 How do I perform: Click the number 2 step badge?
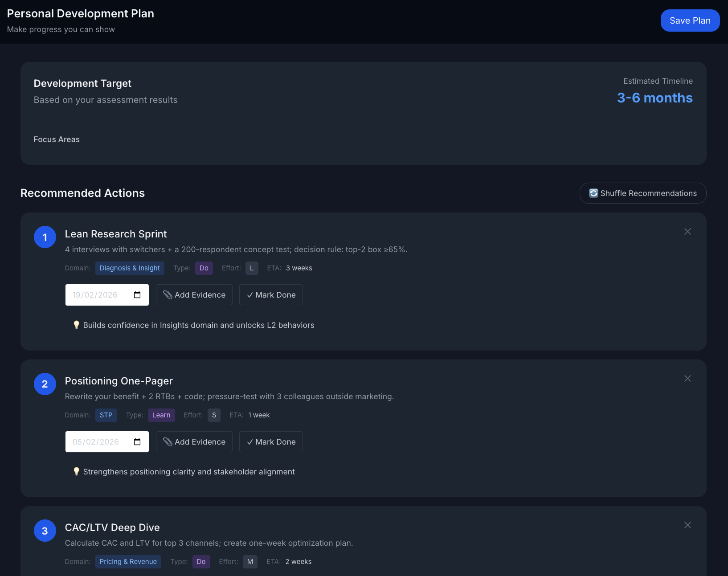(x=45, y=384)
